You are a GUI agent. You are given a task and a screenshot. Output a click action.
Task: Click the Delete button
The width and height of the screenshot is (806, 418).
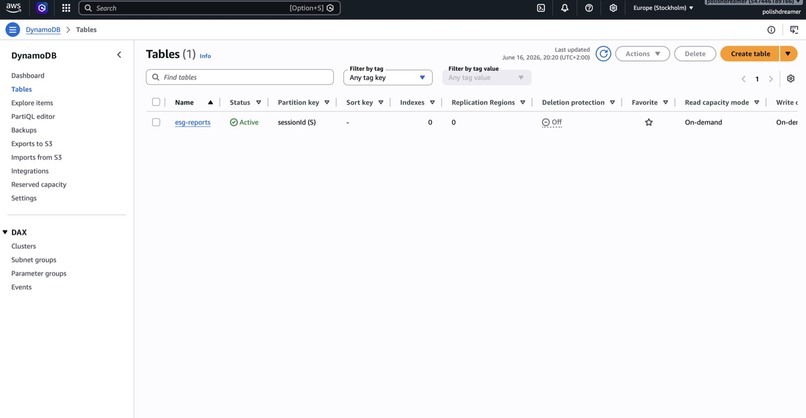click(695, 53)
